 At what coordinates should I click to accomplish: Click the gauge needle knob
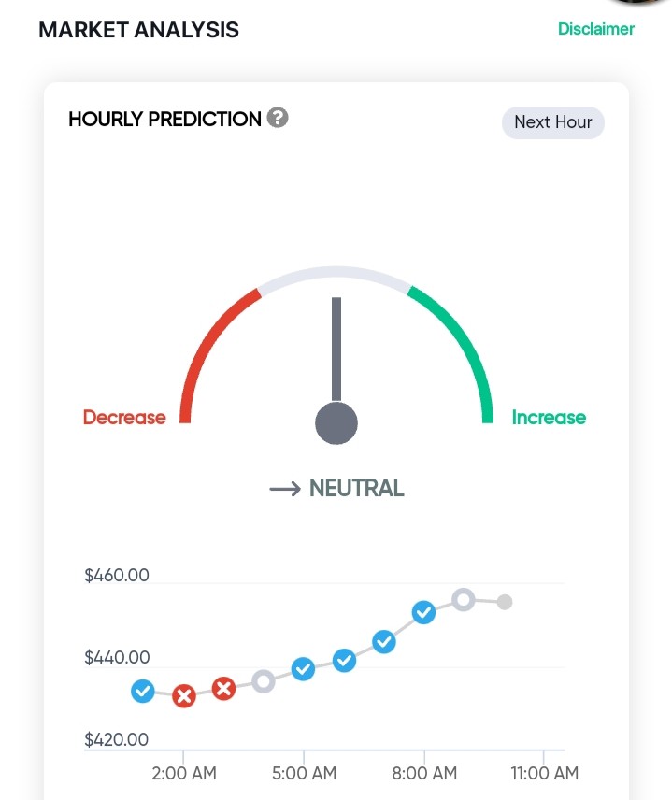click(336, 423)
